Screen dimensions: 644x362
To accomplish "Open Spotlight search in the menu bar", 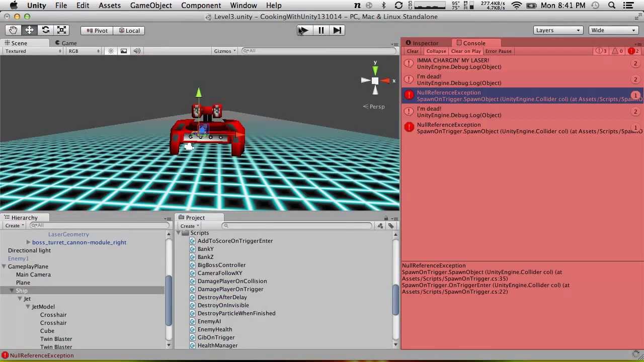I will [x=612, y=6].
